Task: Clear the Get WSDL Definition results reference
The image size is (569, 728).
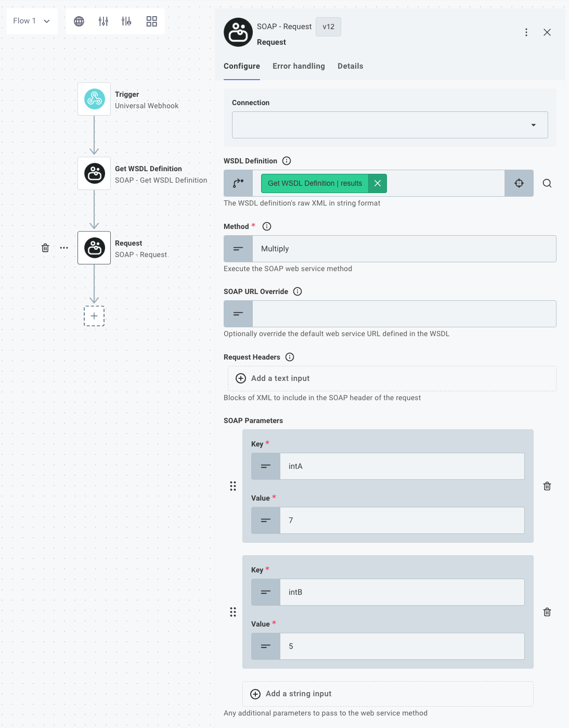Action: (x=378, y=183)
